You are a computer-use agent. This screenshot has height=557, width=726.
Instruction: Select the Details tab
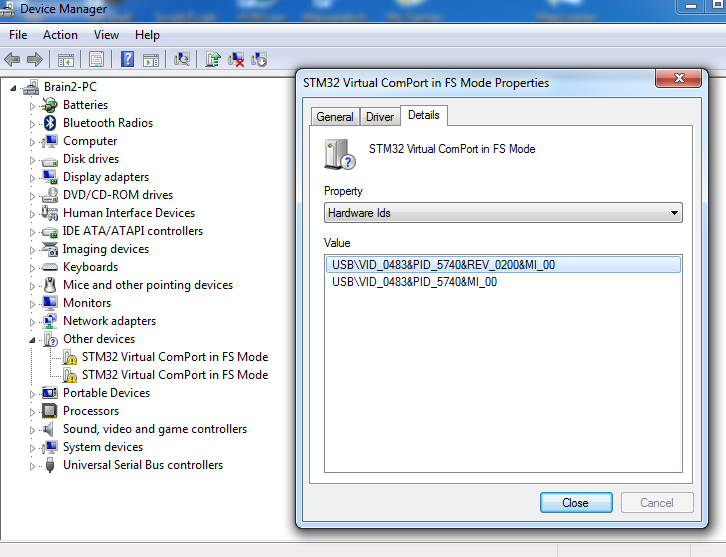coord(424,115)
